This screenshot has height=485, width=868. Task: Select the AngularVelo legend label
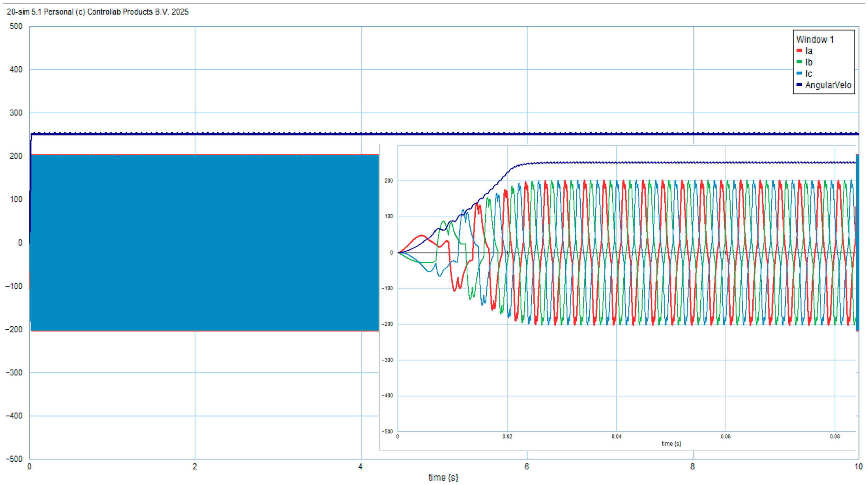(x=828, y=85)
